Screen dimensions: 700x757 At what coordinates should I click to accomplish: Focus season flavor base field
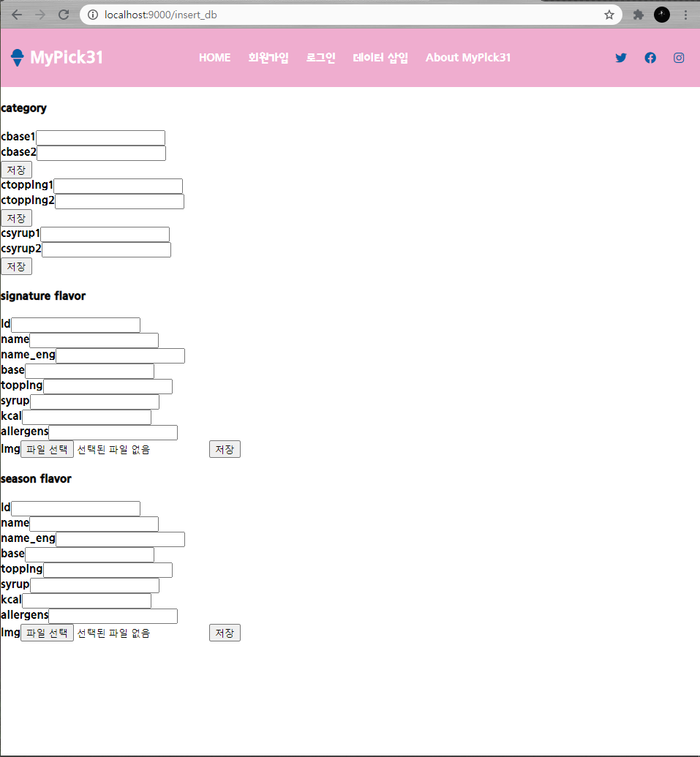click(x=90, y=554)
